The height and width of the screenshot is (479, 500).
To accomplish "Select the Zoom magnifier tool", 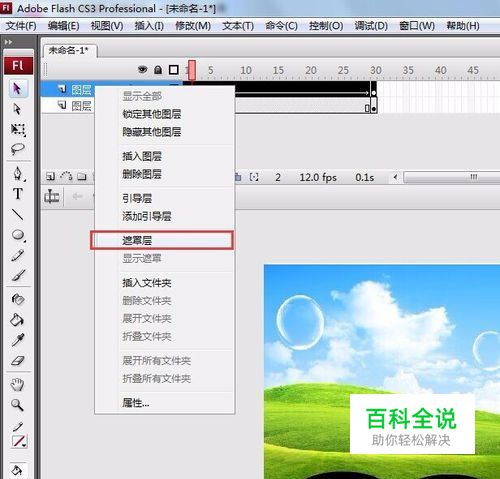I will tap(17, 405).
